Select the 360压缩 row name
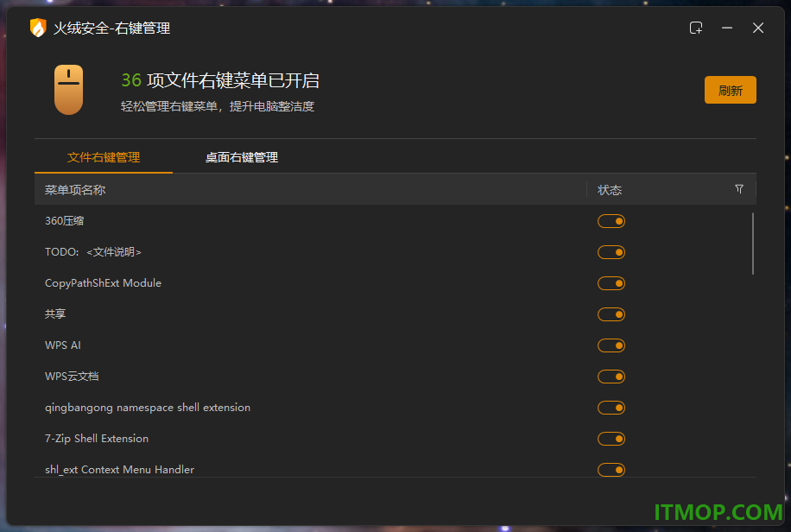791x532 pixels. pos(64,221)
